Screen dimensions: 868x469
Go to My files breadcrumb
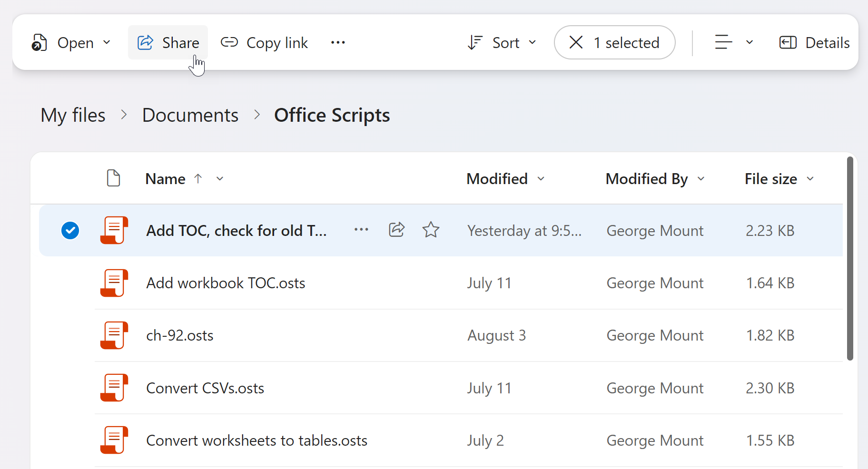(73, 116)
